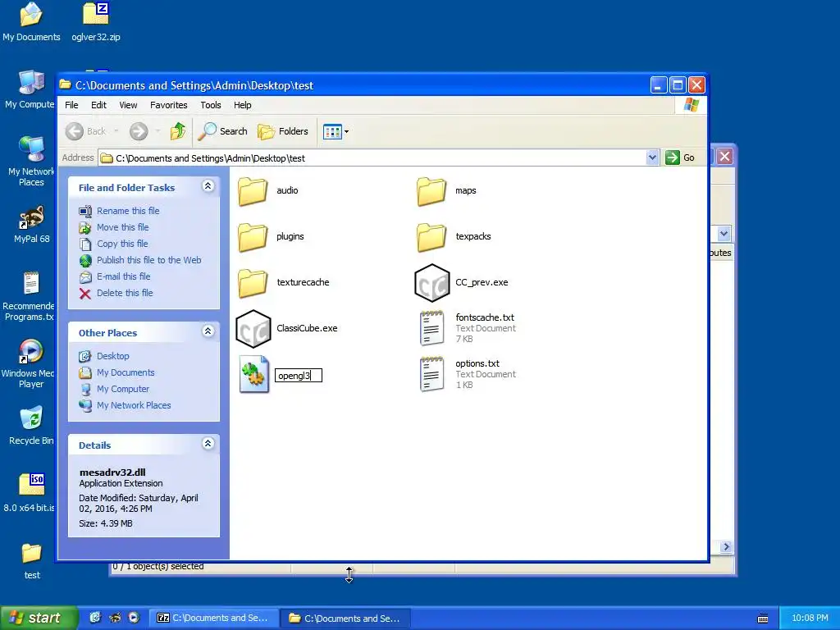
Task: Go to Desktop in Other Places
Action: [x=112, y=356]
